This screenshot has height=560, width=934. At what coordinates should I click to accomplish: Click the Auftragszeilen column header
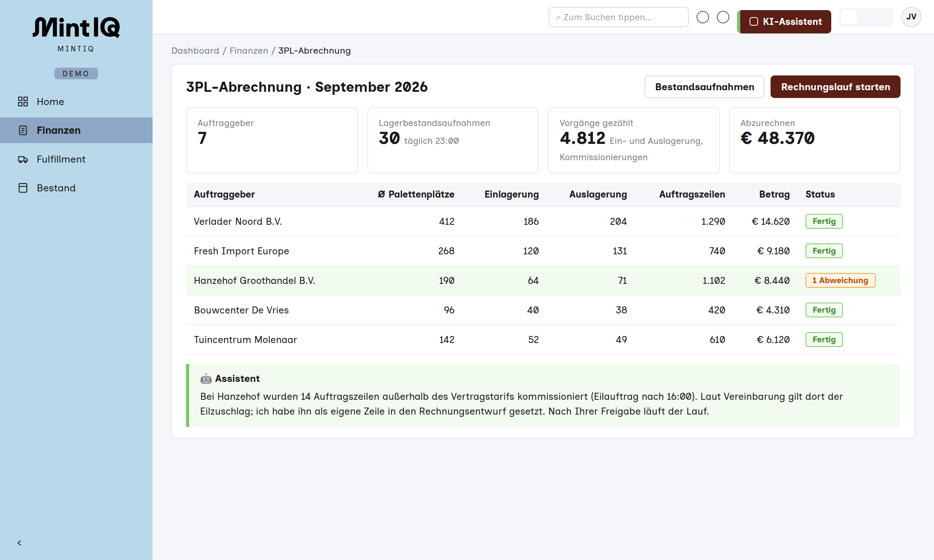pyautogui.click(x=692, y=194)
